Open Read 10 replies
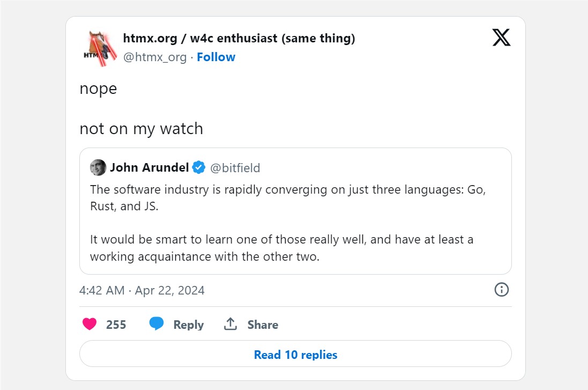This screenshot has height=390, width=588. click(x=295, y=355)
